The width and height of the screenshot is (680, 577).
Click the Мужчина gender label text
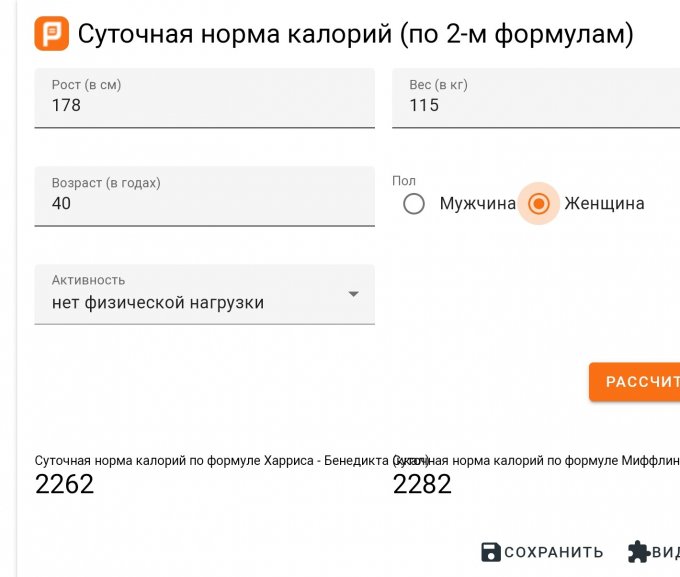(x=477, y=204)
